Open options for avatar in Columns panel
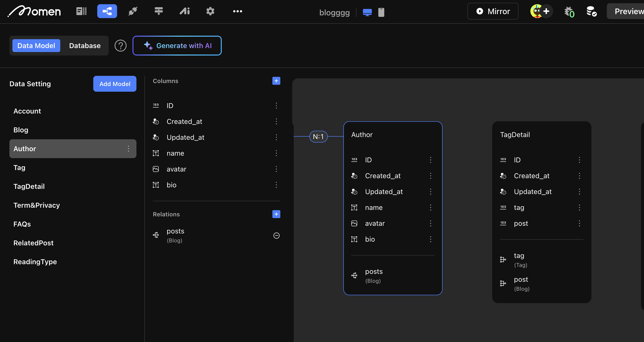The width and height of the screenshot is (644, 342). coord(276,169)
